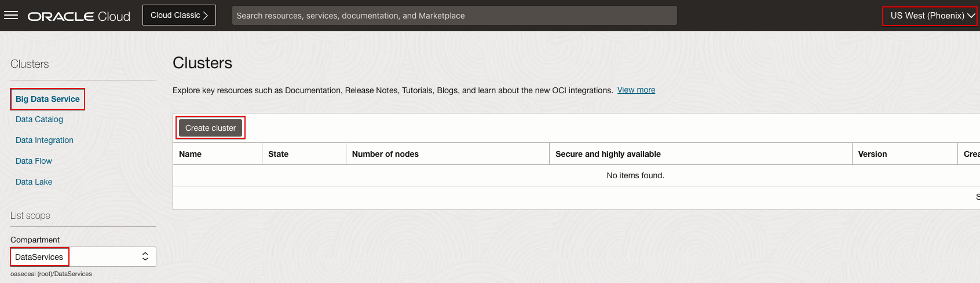Click the Name column header
980x283 pixels.
(191, 154)
